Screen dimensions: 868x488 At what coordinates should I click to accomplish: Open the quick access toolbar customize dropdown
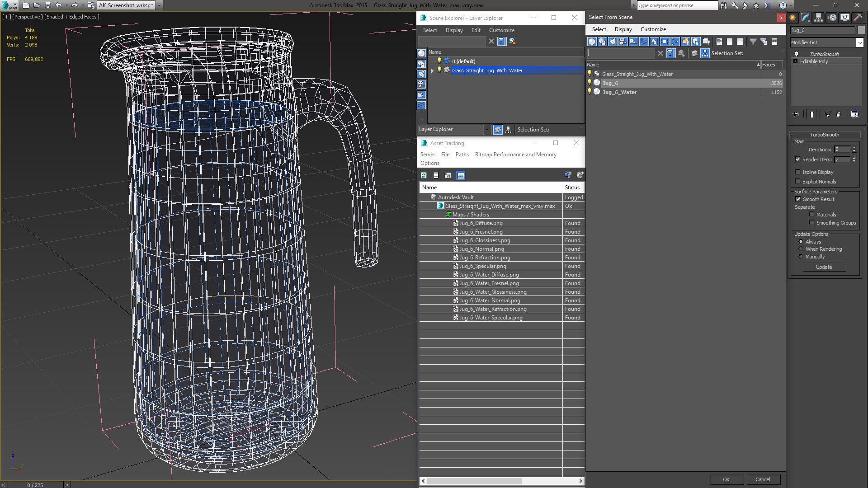160,5
